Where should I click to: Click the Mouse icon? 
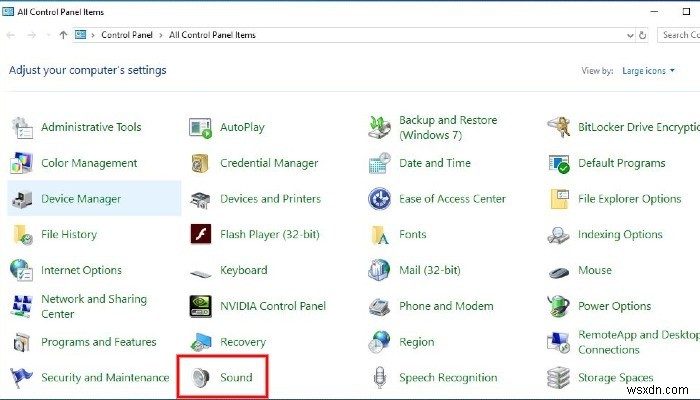[559, 272]
